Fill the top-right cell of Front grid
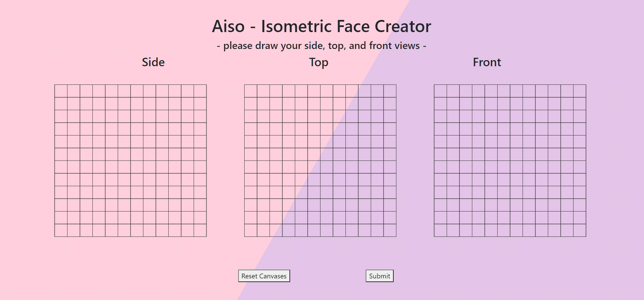The height and width of the screenshot is (300, 644). [x=580, y=91]
